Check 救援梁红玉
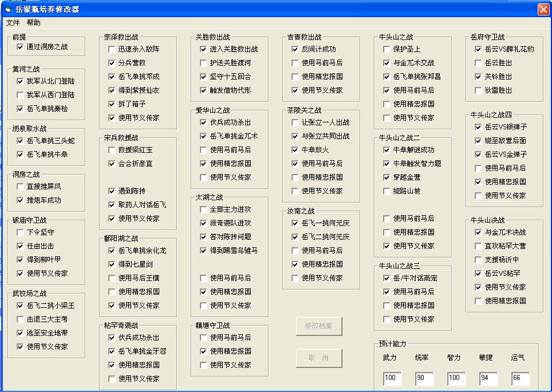 click(112, 150)
